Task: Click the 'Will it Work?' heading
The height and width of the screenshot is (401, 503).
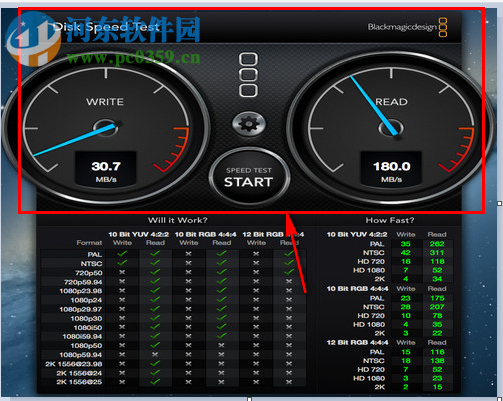Action: click(x=178, y=220)
